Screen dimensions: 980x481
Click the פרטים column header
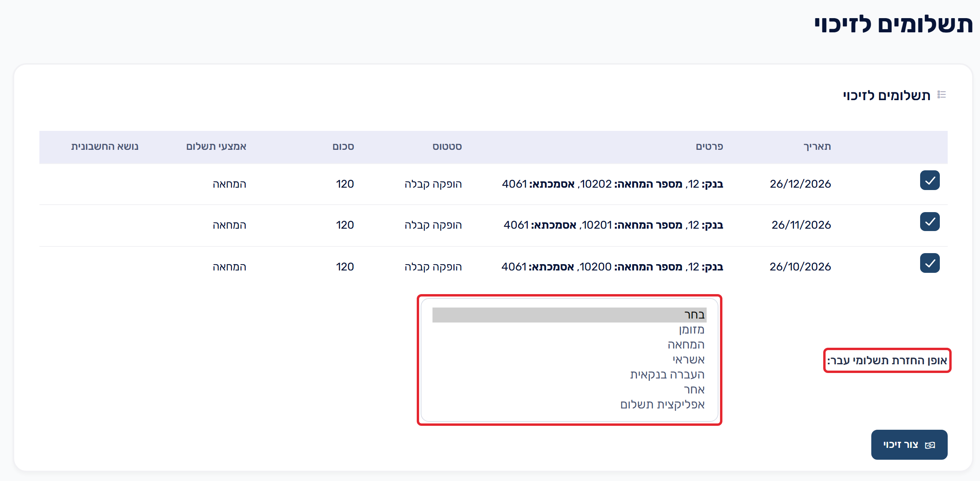pyautogui.click(x=709, y=147)
